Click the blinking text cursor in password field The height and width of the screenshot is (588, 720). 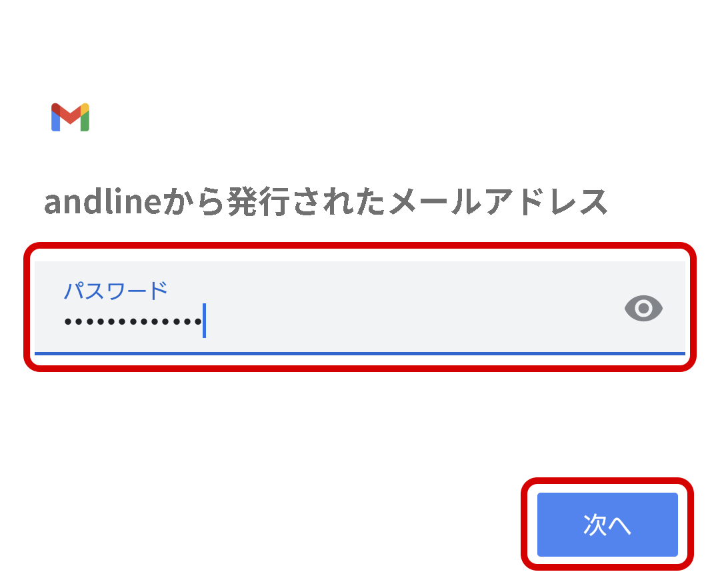pyautogui.click(x=204, y=321)
